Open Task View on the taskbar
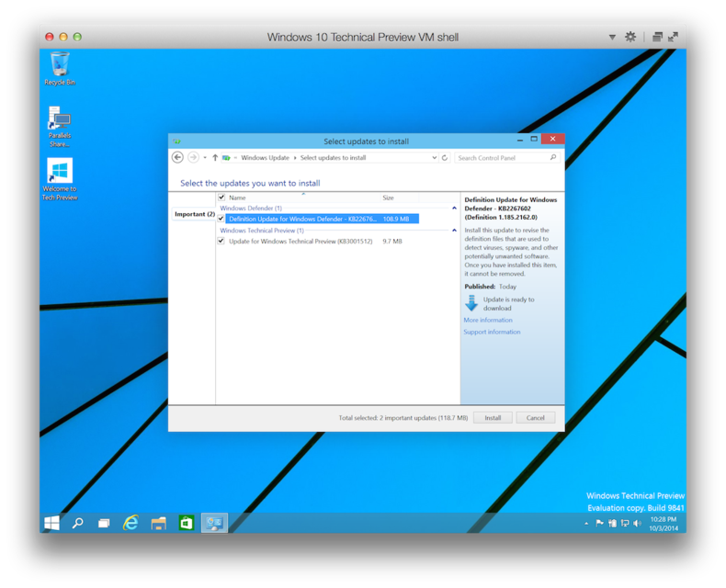 [x=104, y=523]
